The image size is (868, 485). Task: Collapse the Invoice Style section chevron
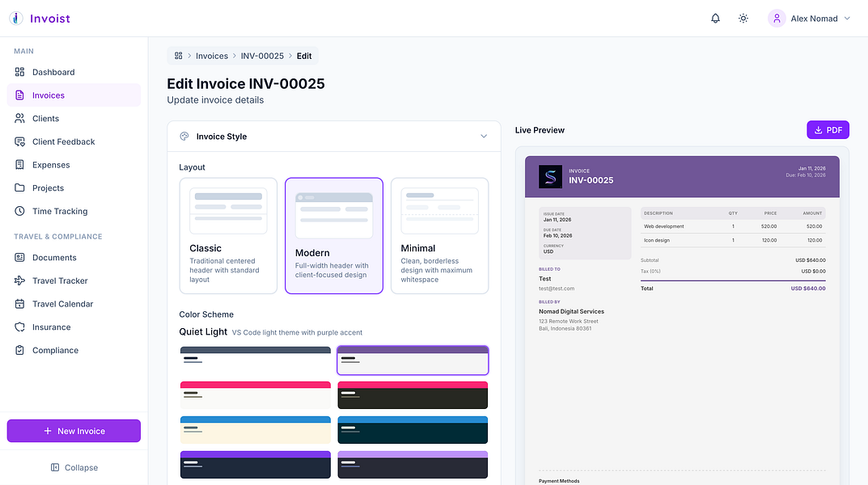[x=484, y=136]
